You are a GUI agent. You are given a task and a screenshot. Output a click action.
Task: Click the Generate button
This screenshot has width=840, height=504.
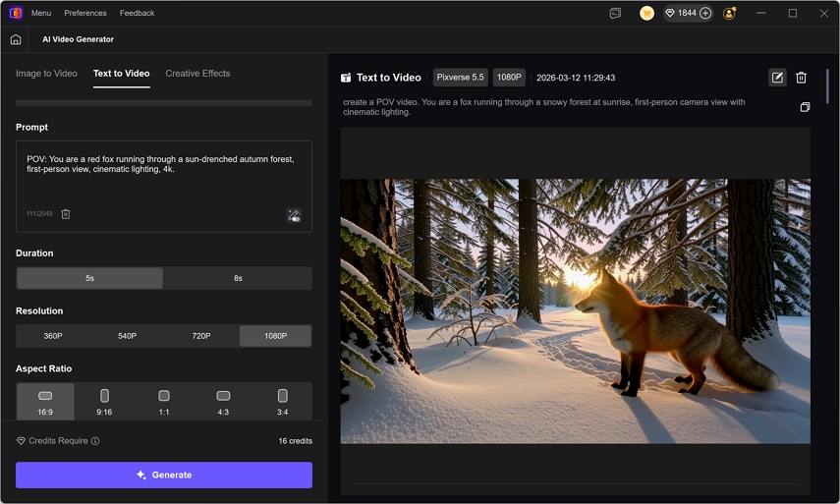[164, 476]
